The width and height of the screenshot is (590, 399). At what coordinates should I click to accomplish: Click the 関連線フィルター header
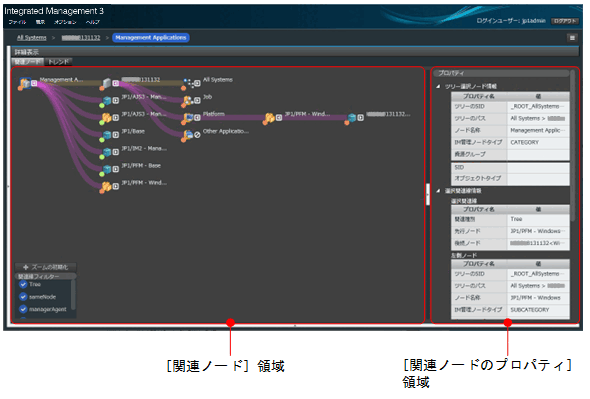click(x=46, y=277)
